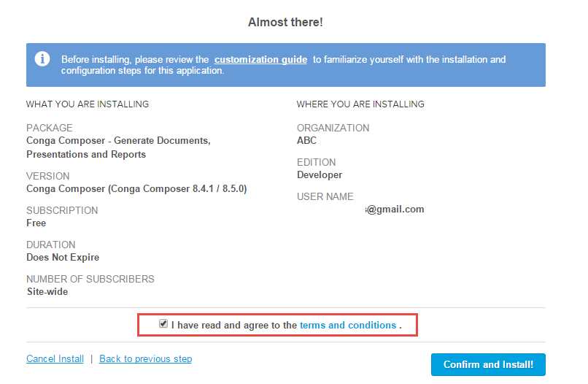
Task: Click the organization name "ABC"
Action: pos(307,140)
